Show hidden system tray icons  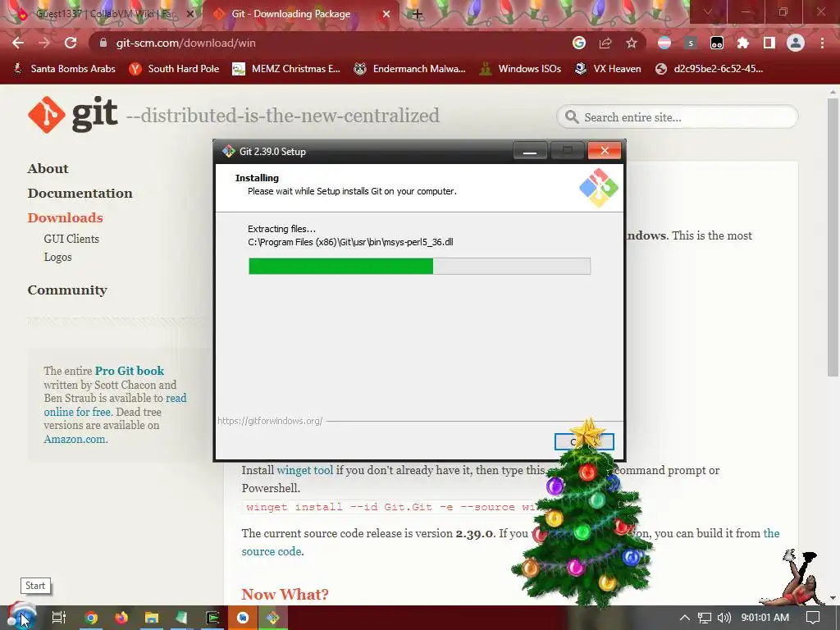tap(685, 618)
